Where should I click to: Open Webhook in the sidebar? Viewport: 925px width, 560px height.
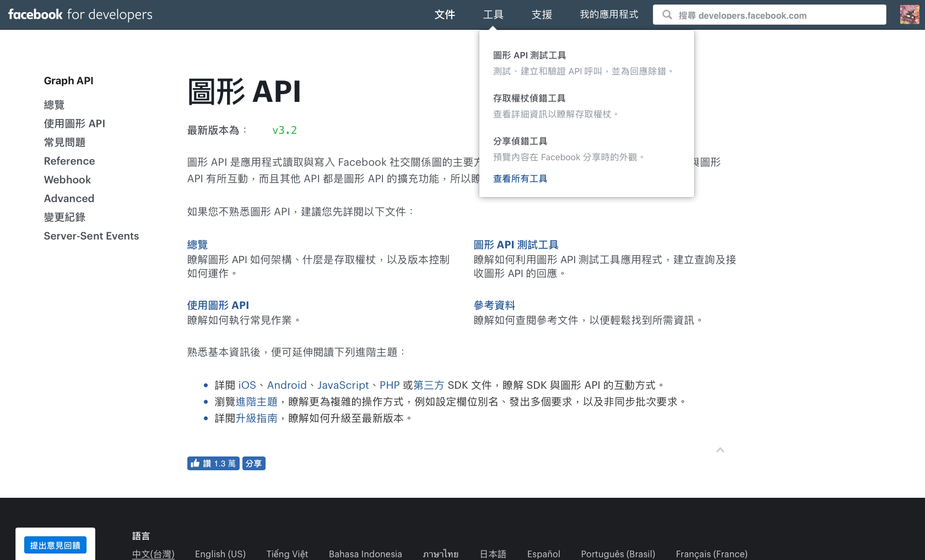[67, 180]
